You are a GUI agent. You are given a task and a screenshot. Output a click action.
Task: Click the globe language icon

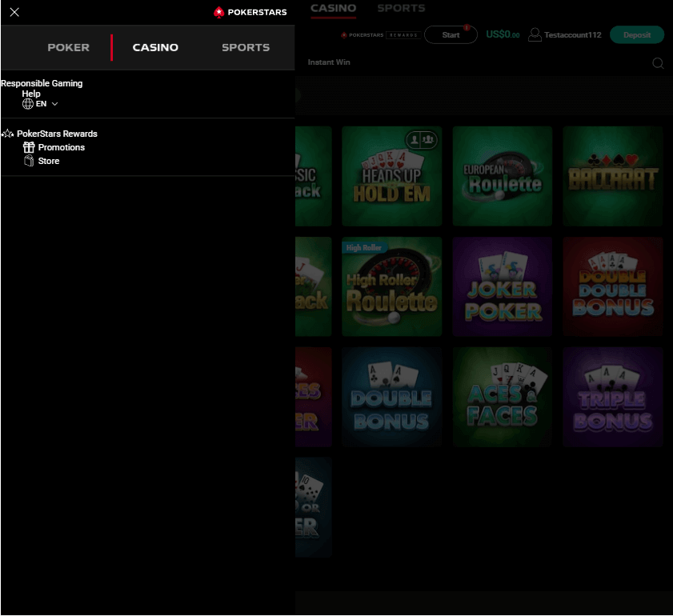coord(28,104)
